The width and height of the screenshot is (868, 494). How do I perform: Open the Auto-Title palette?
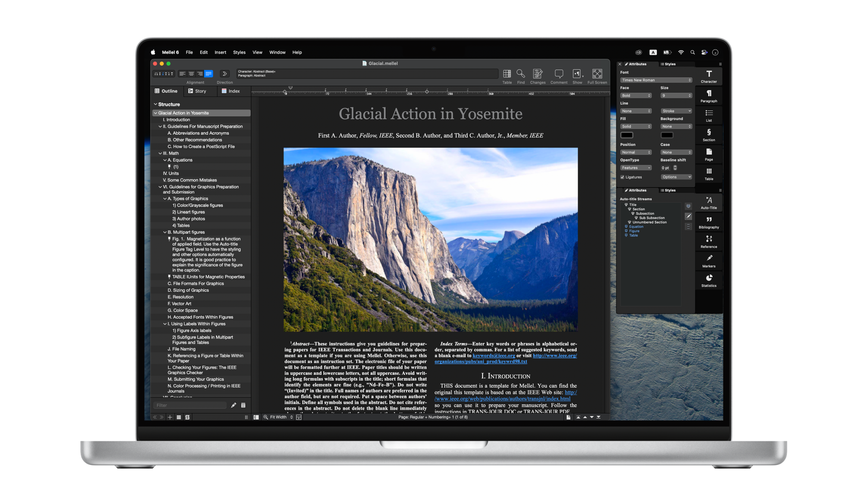709,203
